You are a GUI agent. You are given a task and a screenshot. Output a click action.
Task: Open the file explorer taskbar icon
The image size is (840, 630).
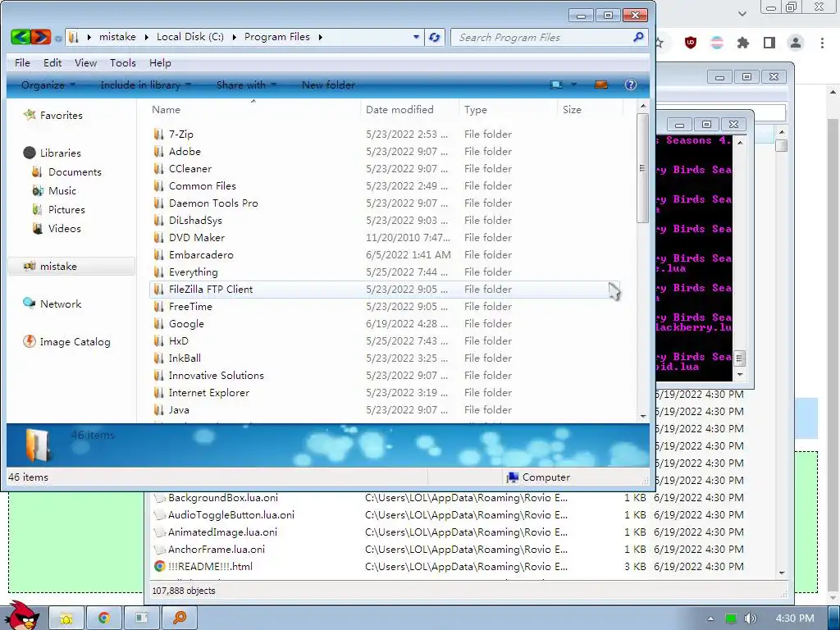coord(66,619)
